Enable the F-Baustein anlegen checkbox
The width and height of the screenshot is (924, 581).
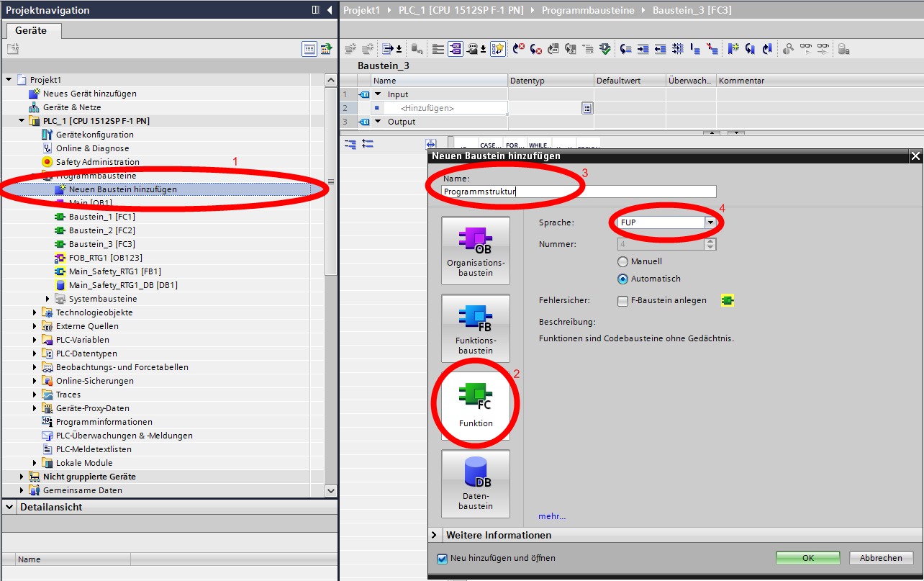point(623,301)
